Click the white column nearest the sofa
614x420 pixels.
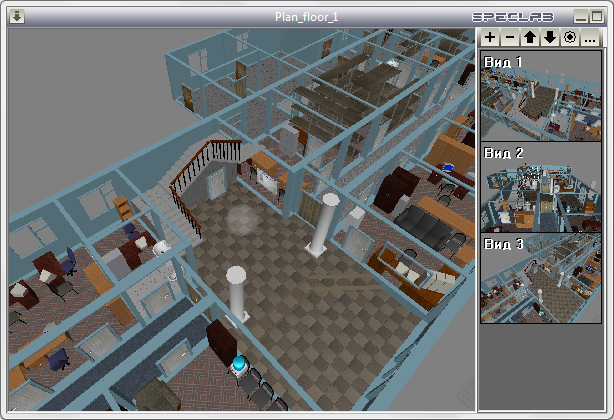324,225
